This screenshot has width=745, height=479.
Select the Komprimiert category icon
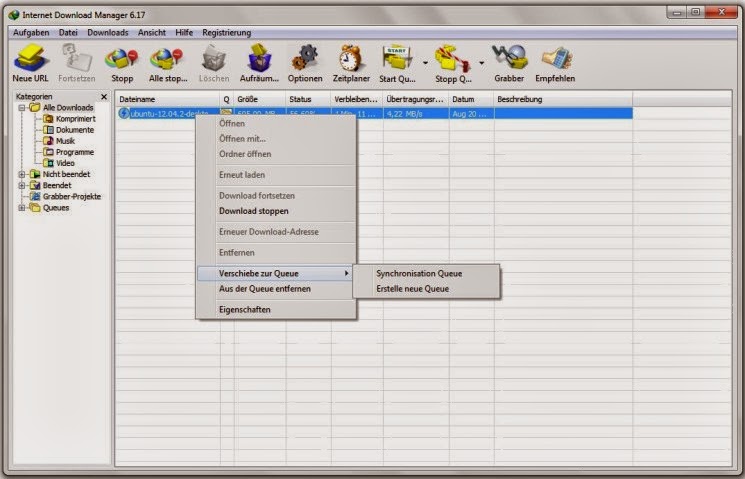pos(48,119)
